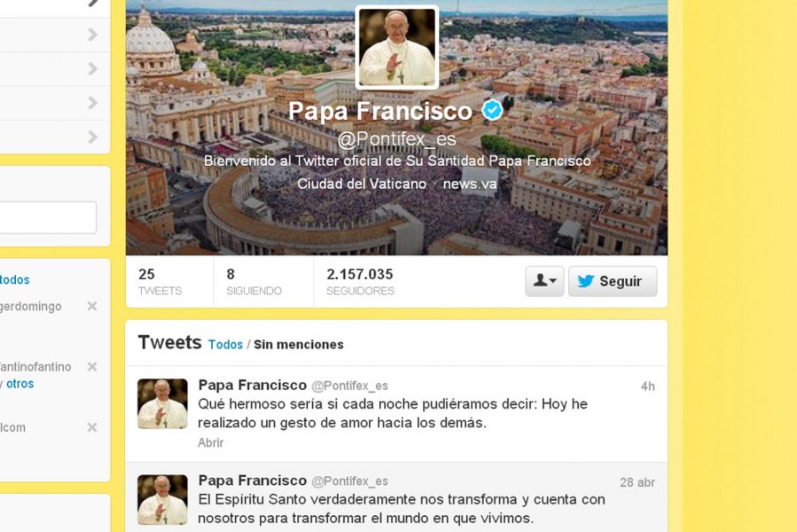Expand the fifth sidebar chevron row
This screenshot has width=797, height=532.
pyautogui.click(x=55, y=137)
